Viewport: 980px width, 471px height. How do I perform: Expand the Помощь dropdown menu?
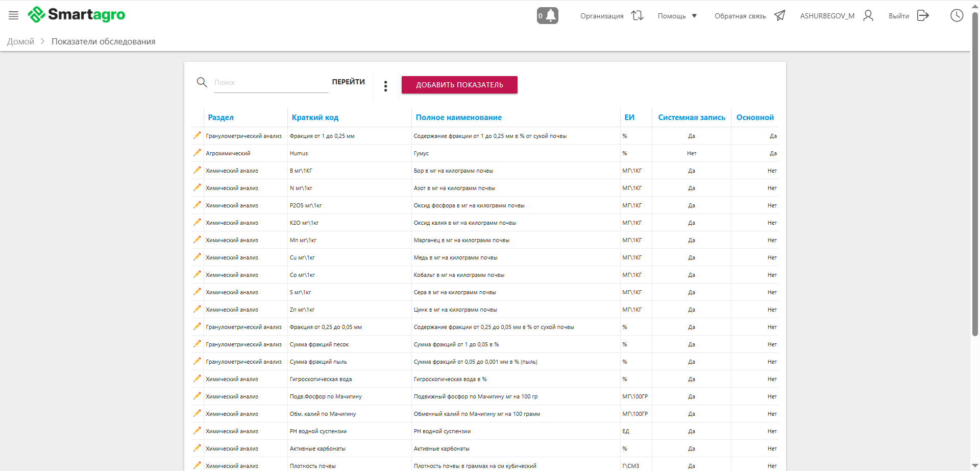click(677, 16)
